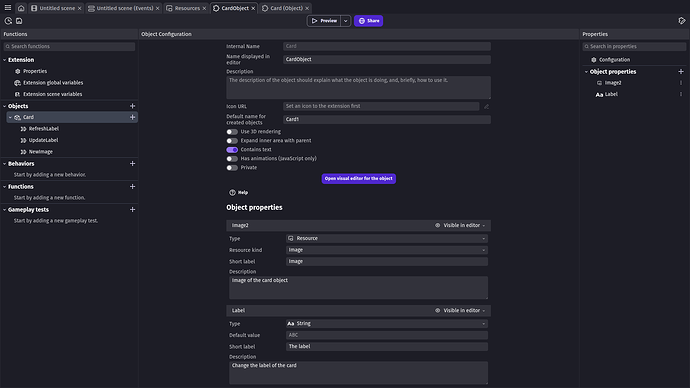
Task: Open options menu for Label property
Action: click(x=681, y=94)
